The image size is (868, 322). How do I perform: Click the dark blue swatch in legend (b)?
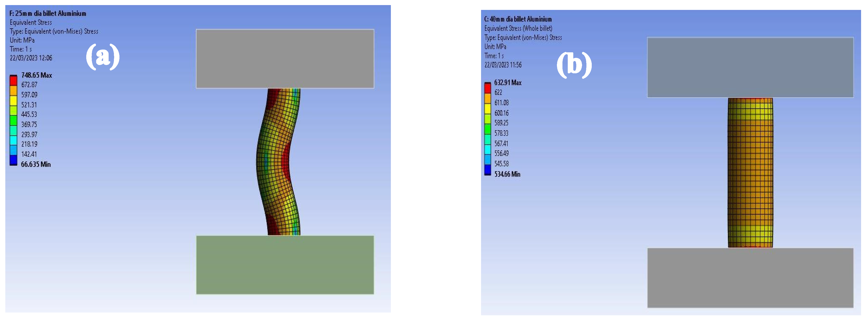tap(488, 169)
